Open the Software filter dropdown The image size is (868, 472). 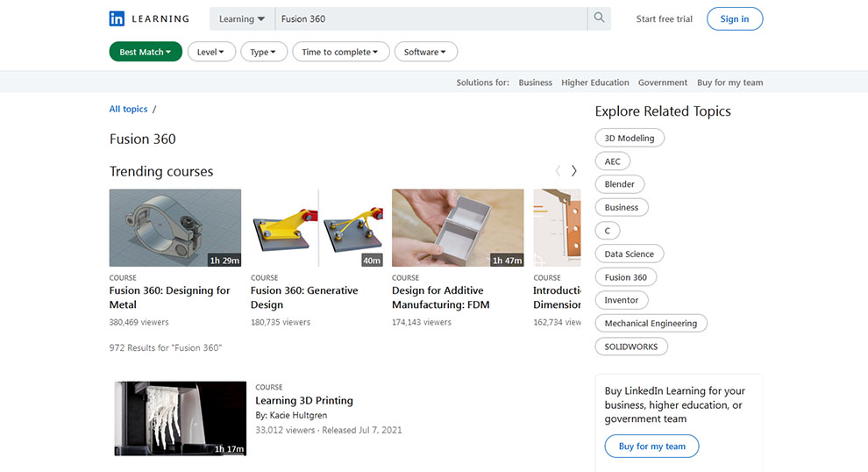click(x=425, y=52)
